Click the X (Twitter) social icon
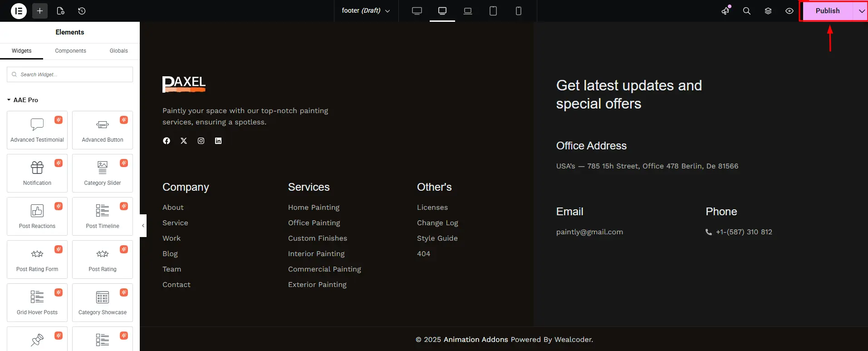Viewport: 868px width, 351px height. click(x=184, y=141)
